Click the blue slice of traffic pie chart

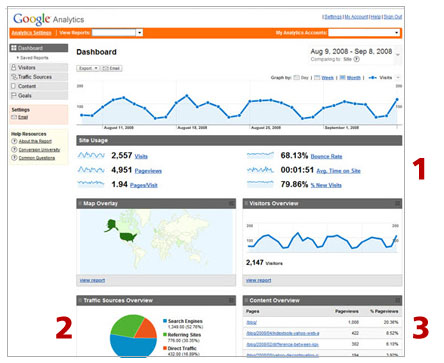[133, 346]
